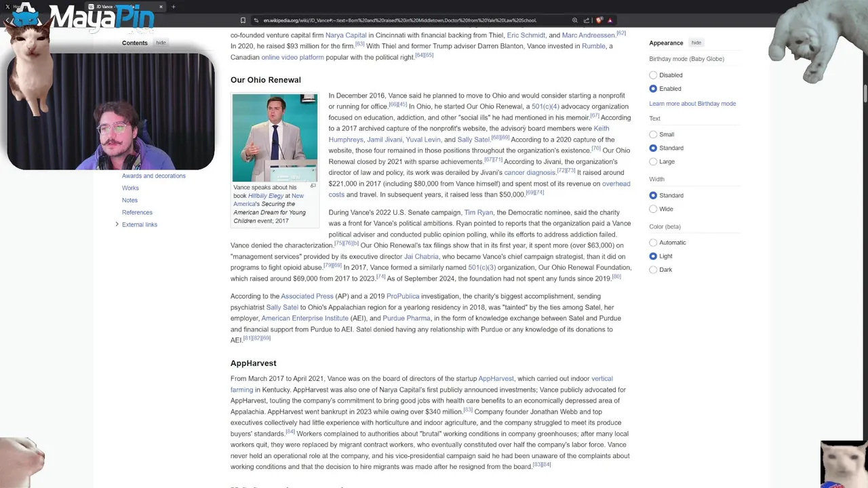Follow the 501(c)(3) link
The image size is (868, 488).
pos(481,268)
